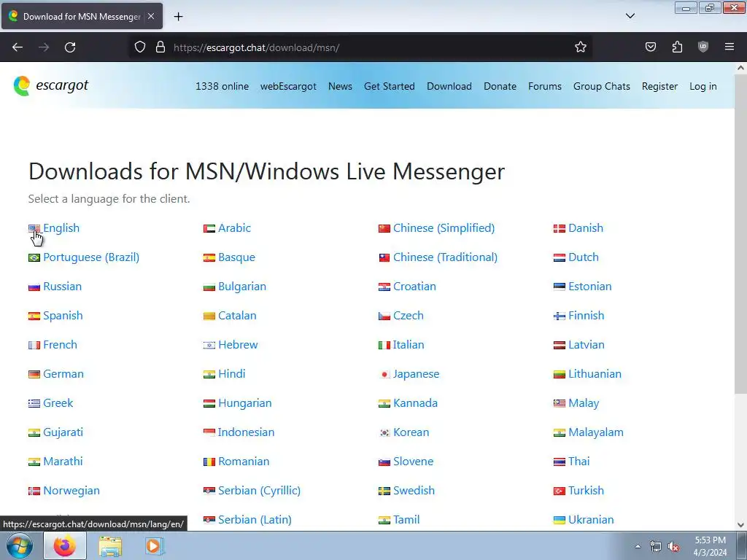Open Group Chats in the nav
This screenshot has height=560, width=747.
(x=602, y=86)
